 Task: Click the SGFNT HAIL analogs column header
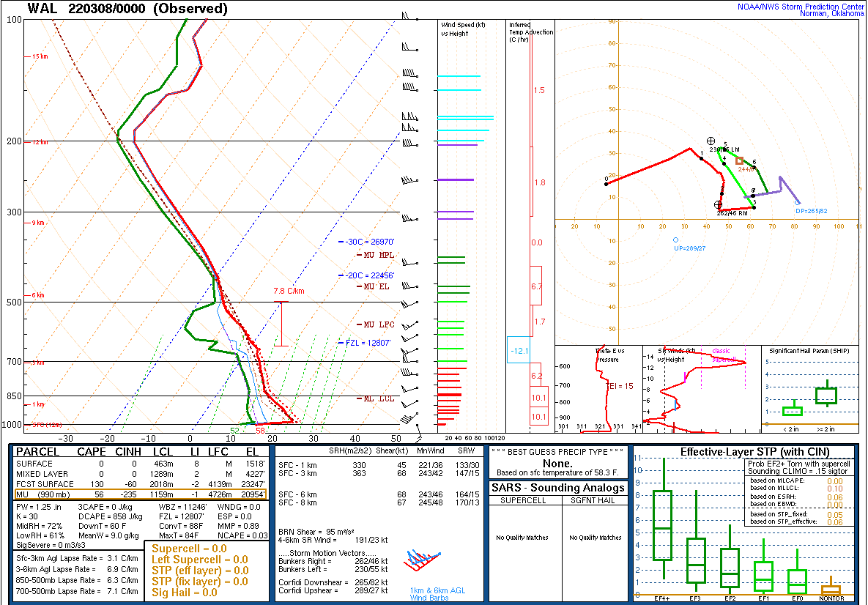coord(595,500)
